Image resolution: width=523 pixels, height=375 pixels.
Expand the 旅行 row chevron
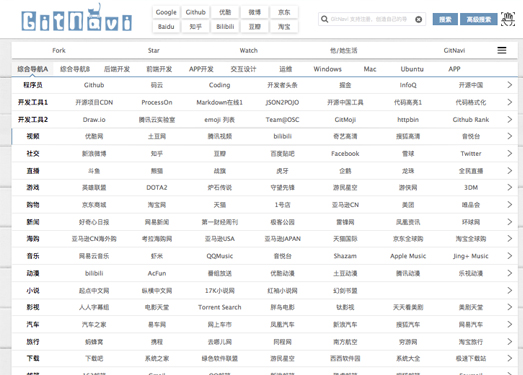[x=509, y=341]
